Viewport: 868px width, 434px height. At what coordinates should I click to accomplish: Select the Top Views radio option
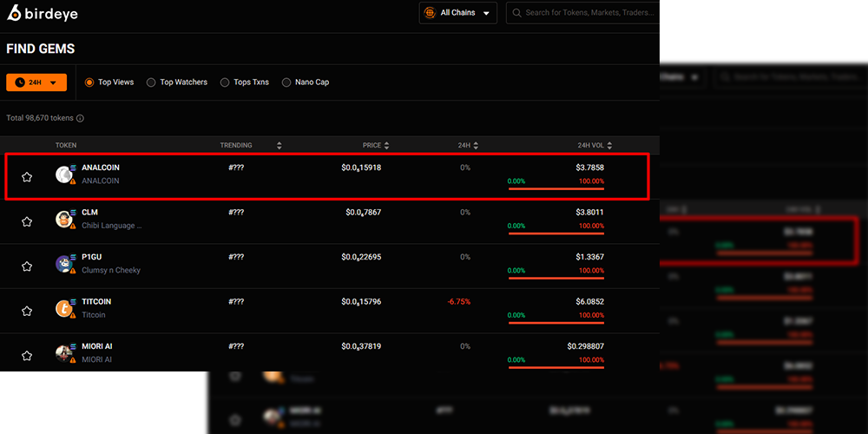coord(109,82)
